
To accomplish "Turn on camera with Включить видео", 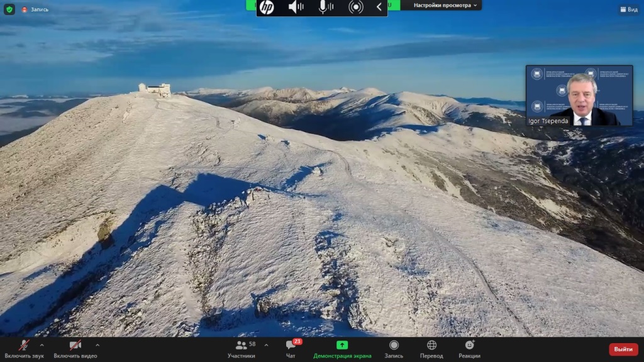I will 75,349.
